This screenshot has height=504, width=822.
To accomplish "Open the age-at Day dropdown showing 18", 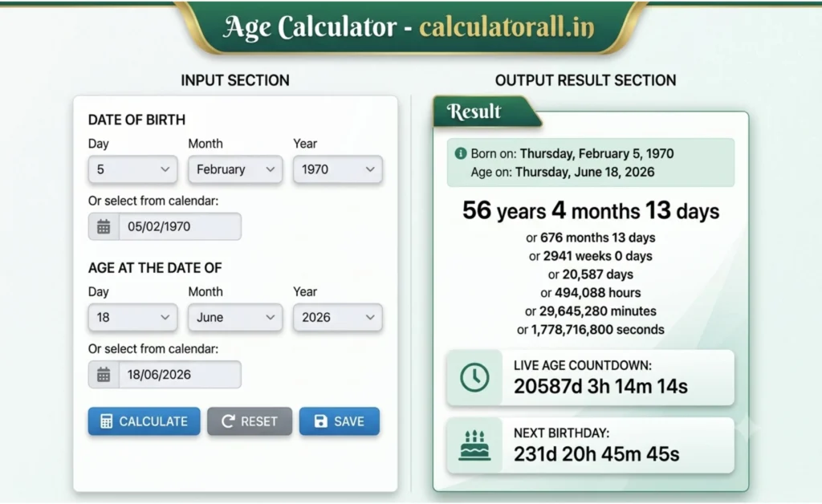I will 132,317.
